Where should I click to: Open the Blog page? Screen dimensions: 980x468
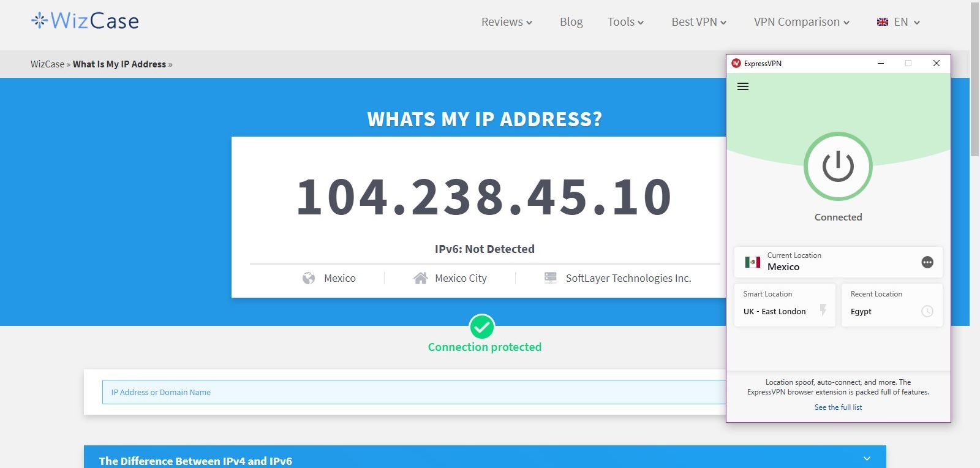pyautogui.click(x=571, y=22)
